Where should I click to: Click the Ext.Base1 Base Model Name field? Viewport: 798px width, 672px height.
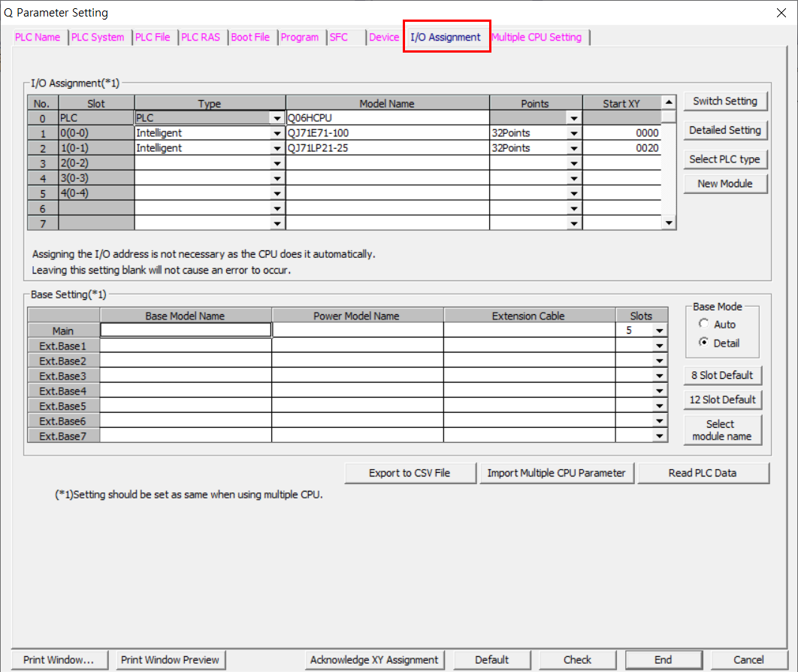pyautogui.click(x=186, y=346)
